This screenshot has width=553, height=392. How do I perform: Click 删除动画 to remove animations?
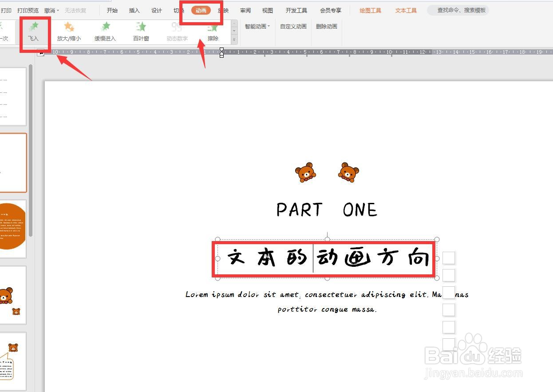tap(326, 26)
